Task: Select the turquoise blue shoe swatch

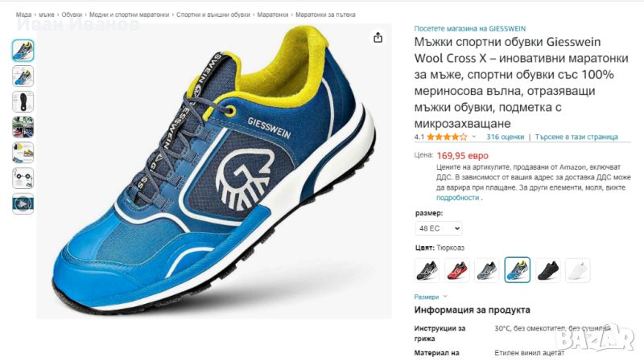Action: pos(518,270)
